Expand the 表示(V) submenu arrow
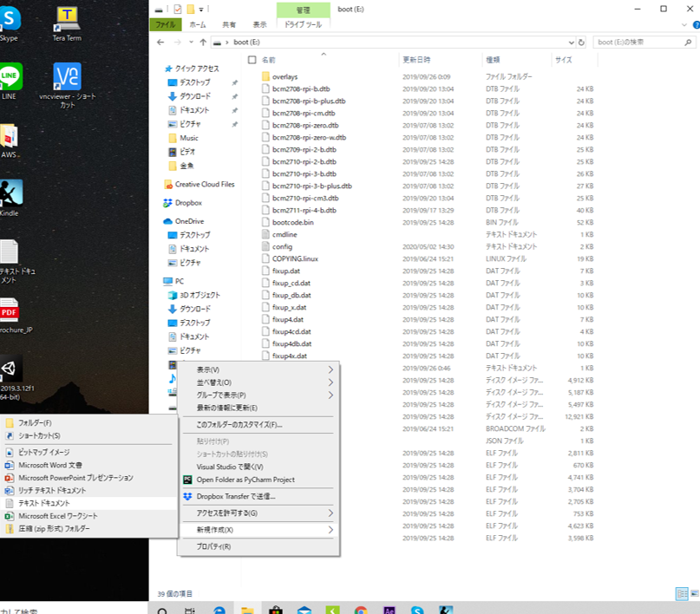 [x=332, y=369]
